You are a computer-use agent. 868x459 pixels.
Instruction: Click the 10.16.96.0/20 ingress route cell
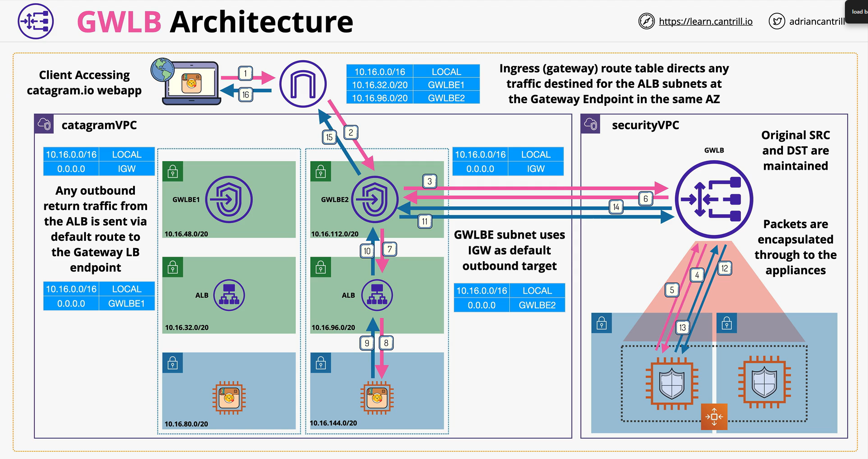tap(380, 98)
